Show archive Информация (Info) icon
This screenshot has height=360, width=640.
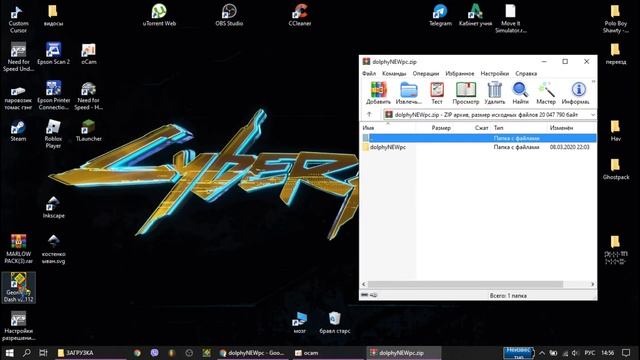pos(576,93)
